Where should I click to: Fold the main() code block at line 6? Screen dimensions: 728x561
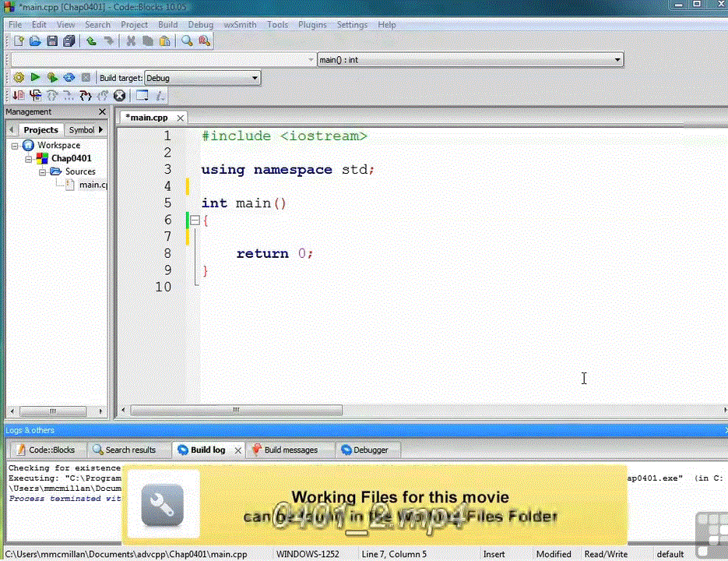click(195, 221)
